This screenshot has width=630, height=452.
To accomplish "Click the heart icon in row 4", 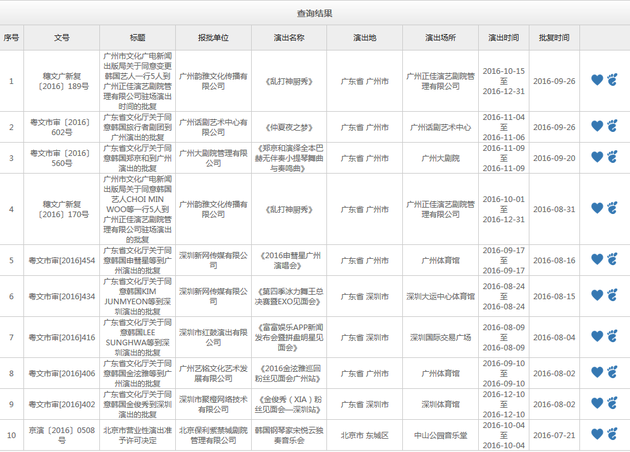I will 597,208.
